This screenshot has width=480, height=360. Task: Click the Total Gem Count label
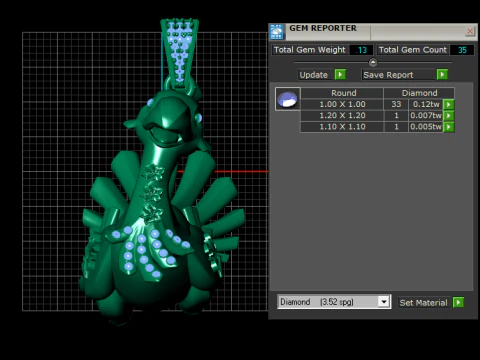pyautogui.click(x=413, y=50)
